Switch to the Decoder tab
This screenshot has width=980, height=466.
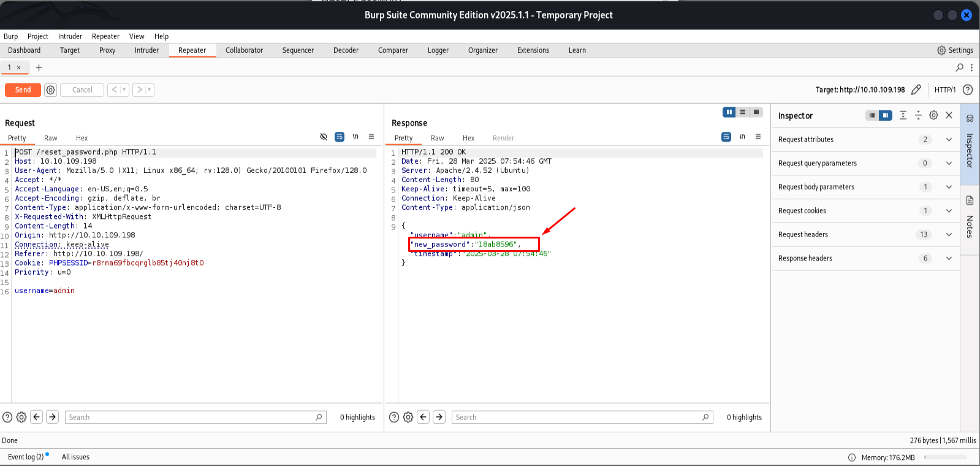pos(346,50)
